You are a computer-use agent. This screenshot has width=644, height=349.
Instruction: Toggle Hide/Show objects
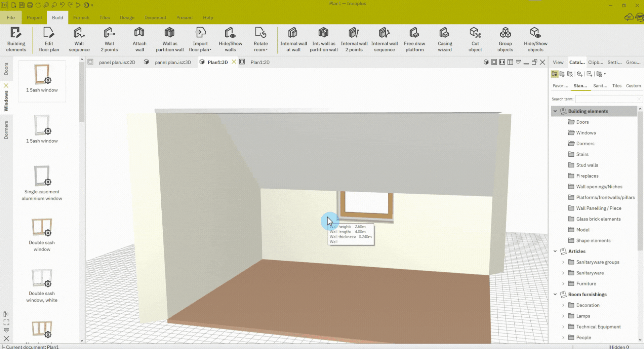click(x=535, y=39)
